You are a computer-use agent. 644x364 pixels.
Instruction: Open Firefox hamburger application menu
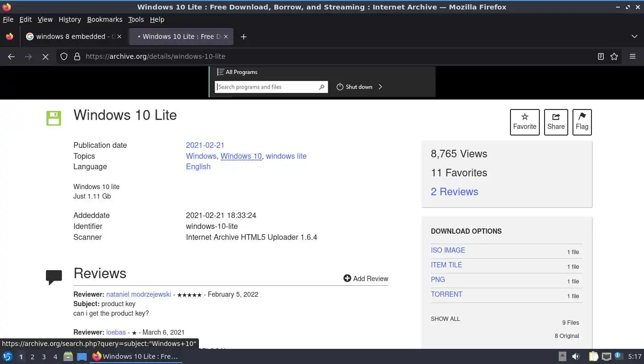pos(633,56)
